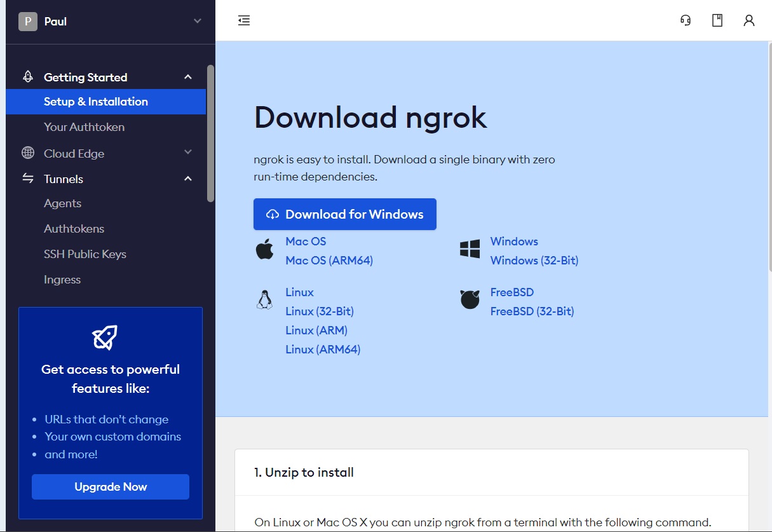
Task: Click the Paul avatar badge
Action: pyautogui.click(x=28, y=22)
